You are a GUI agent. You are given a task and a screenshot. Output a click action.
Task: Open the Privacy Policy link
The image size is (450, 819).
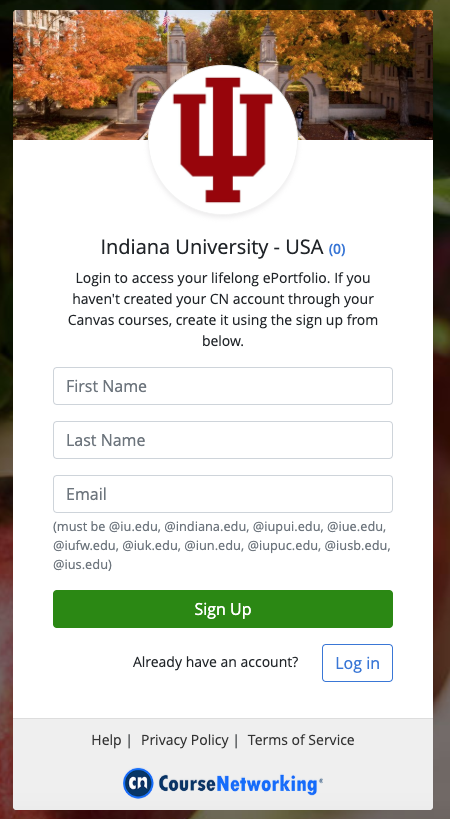184,740
